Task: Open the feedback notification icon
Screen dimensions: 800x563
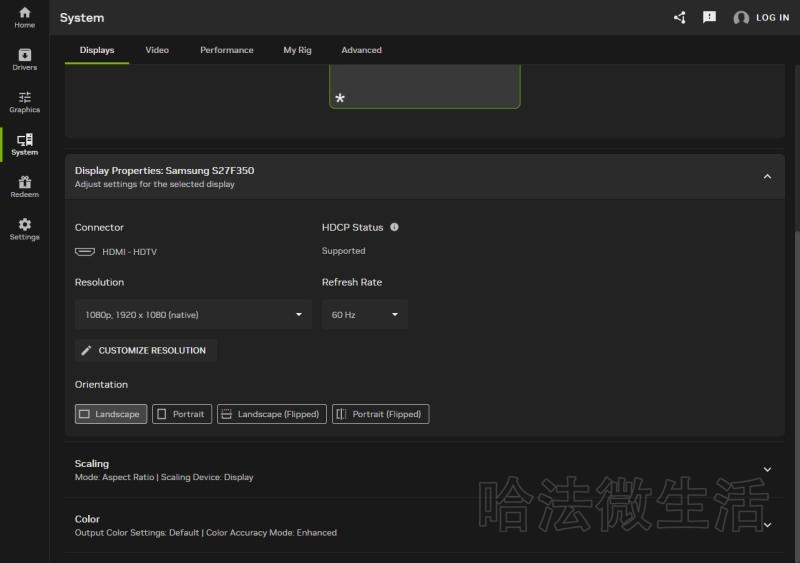Action: 709,17
